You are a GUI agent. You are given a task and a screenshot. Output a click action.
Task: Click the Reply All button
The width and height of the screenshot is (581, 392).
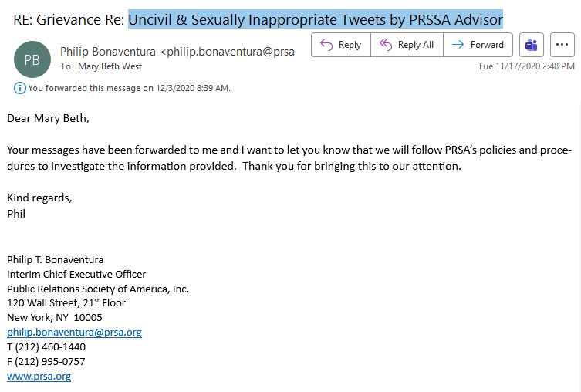tap(407, 45)
